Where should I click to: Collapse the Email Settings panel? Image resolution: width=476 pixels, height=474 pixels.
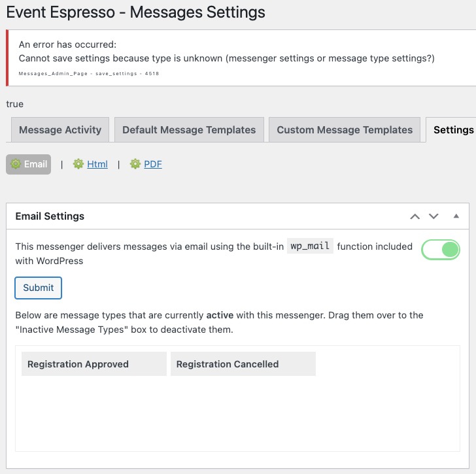click(x=456, y=216)
